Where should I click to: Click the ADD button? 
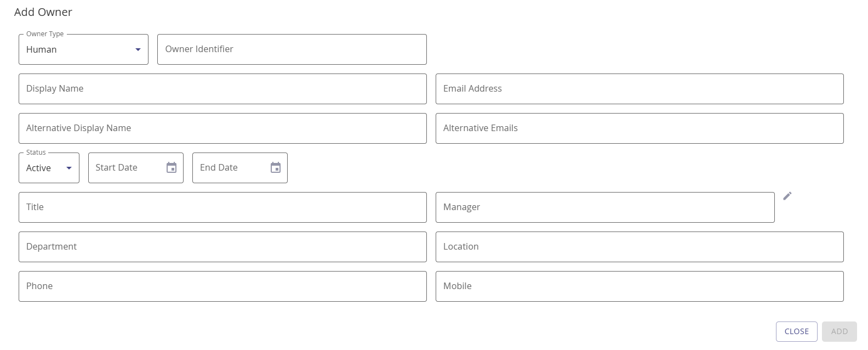(x=839, y=331)
